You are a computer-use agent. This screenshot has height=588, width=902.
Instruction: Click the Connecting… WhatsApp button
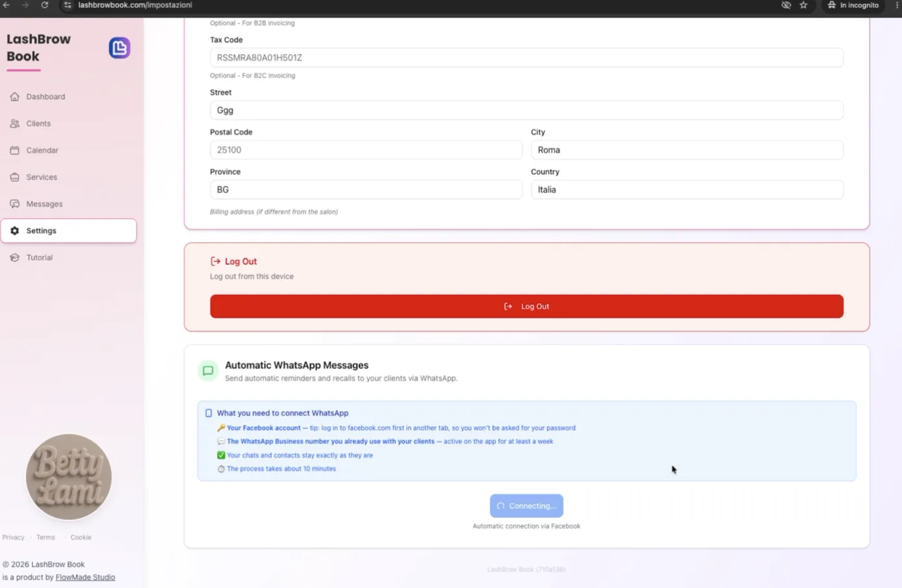click(526, 506)
